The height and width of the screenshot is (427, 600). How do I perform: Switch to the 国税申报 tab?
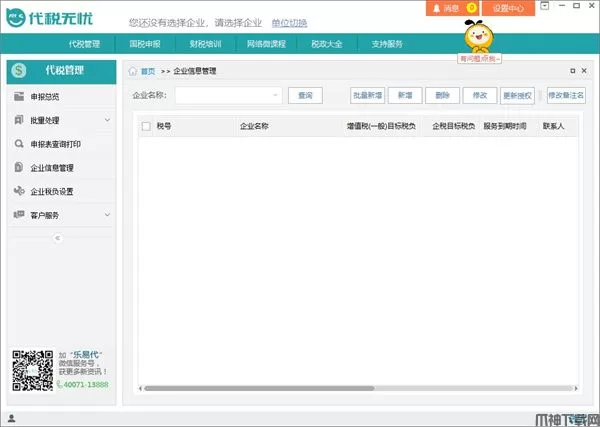[145, 44]
